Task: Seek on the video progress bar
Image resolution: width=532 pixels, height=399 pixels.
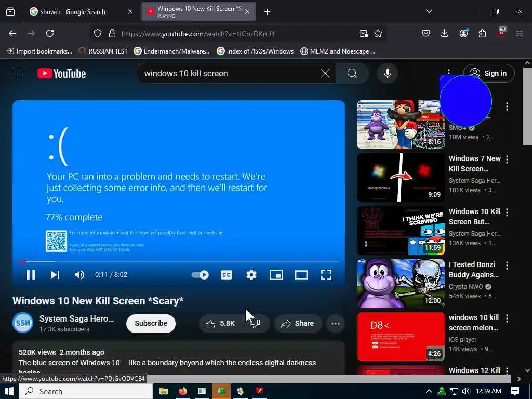Action: (x=179, y=262)
